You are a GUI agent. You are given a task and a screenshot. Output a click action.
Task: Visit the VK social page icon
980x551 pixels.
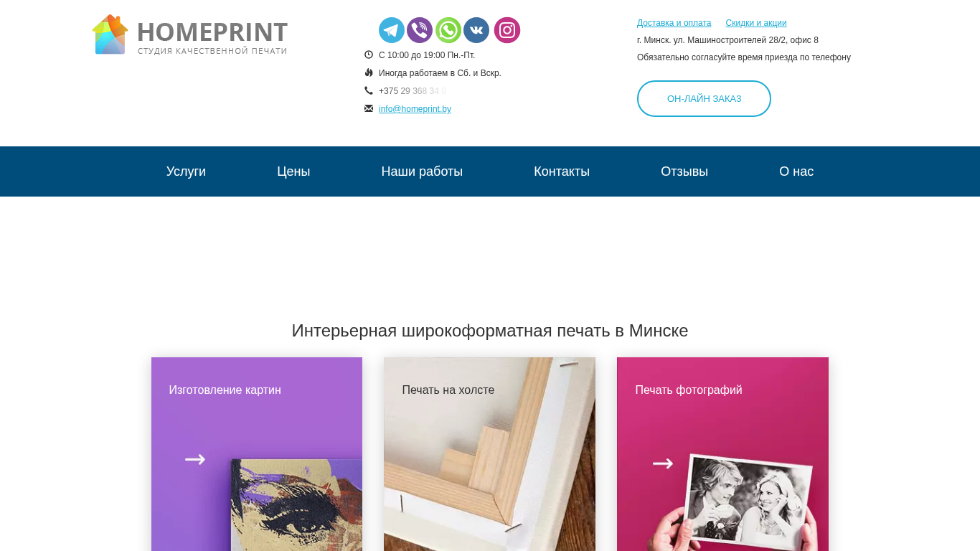[476, 30]
